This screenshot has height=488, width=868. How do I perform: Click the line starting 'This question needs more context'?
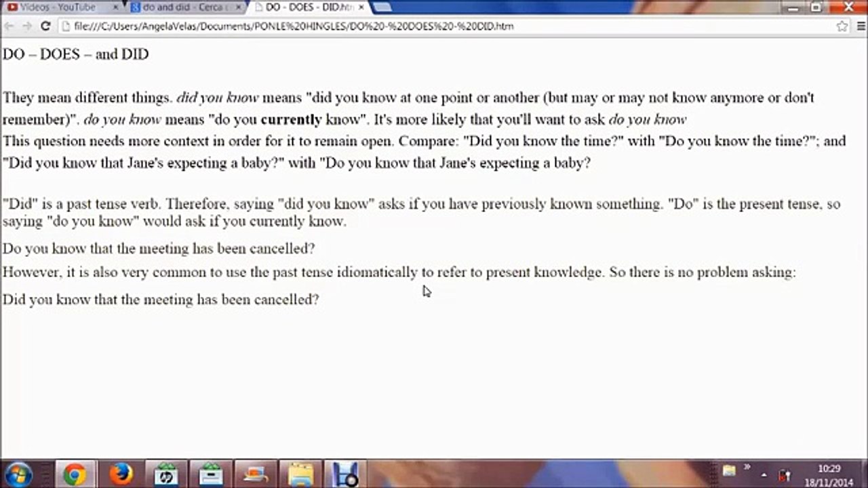(x=424, y=141)
